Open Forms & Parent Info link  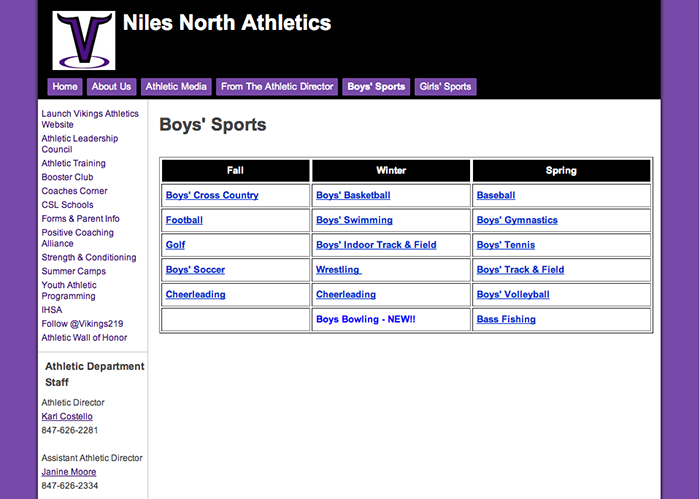[x=80, y=219]
